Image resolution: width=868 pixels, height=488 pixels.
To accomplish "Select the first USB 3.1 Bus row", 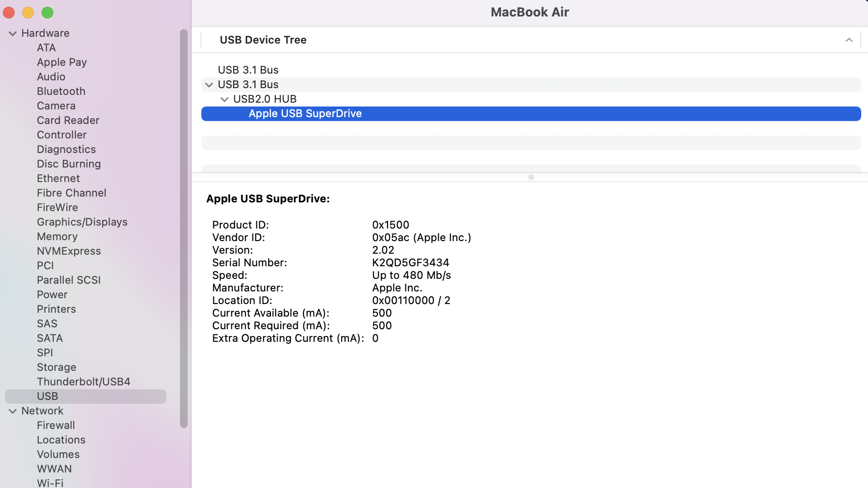I will click(x=531, y=70).
